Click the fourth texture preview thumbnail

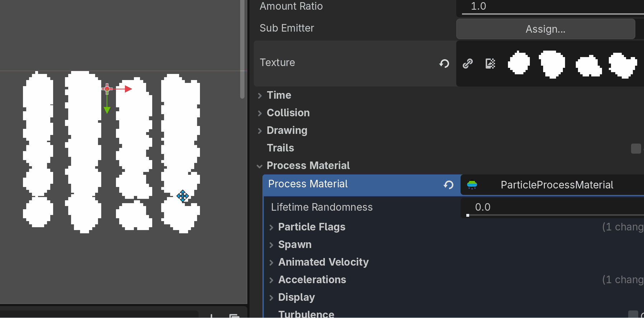click(x=623, y=65)
